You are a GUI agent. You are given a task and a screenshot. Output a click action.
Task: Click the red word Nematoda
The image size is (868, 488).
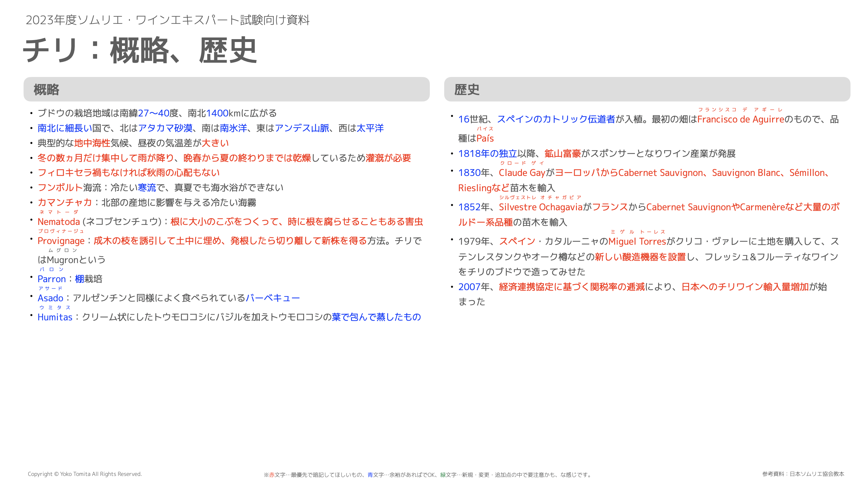pyautogui.click(x=59, y=221)
